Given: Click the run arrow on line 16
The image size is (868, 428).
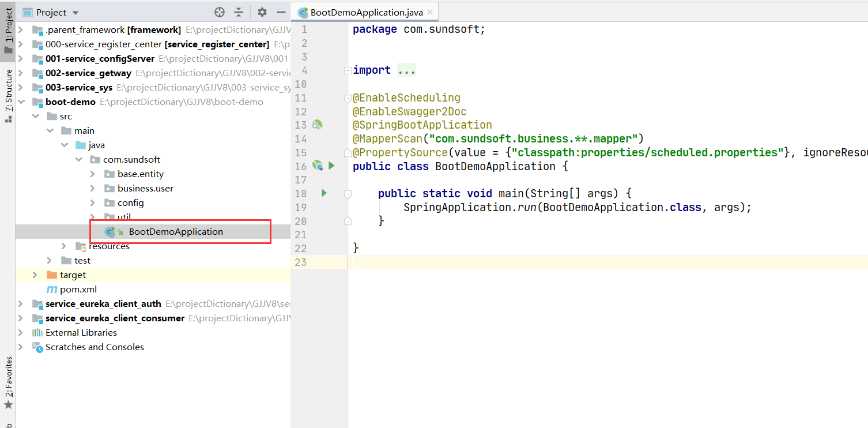Looking at the screenshot, I should tap(331, 166).
